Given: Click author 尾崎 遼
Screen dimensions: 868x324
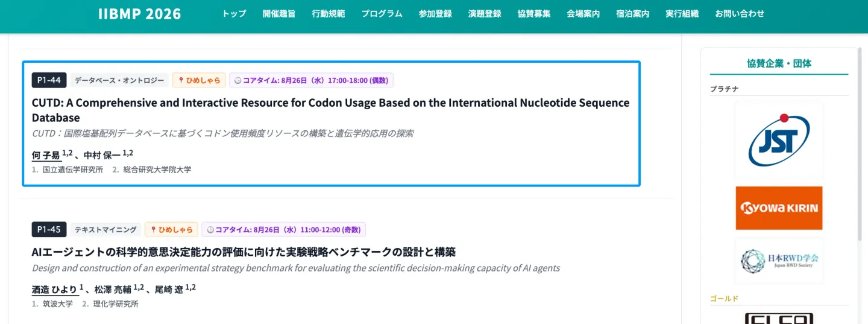Looking at the screenshot, I should tap(169, 290).
